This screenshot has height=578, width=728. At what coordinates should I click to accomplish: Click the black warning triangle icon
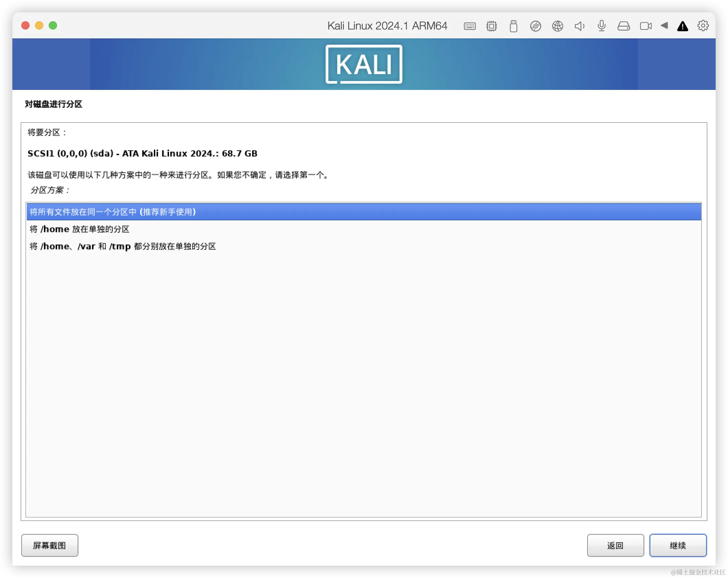(682, 26)
